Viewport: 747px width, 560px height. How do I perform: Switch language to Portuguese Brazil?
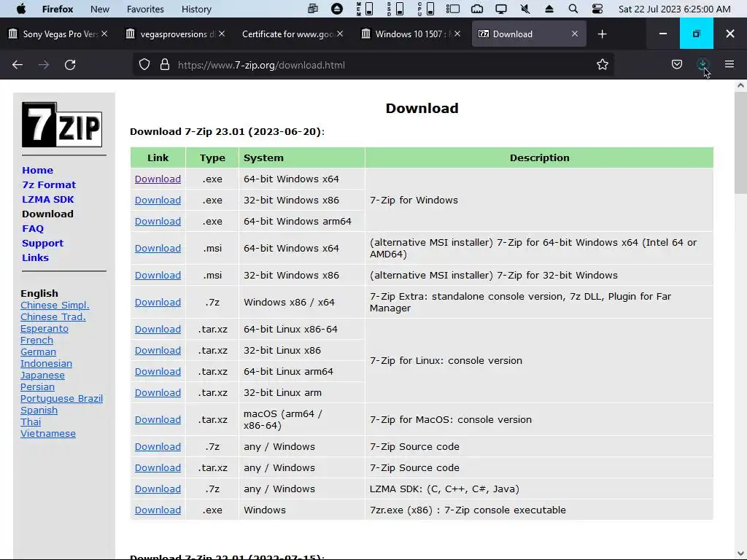coord(61,399)
